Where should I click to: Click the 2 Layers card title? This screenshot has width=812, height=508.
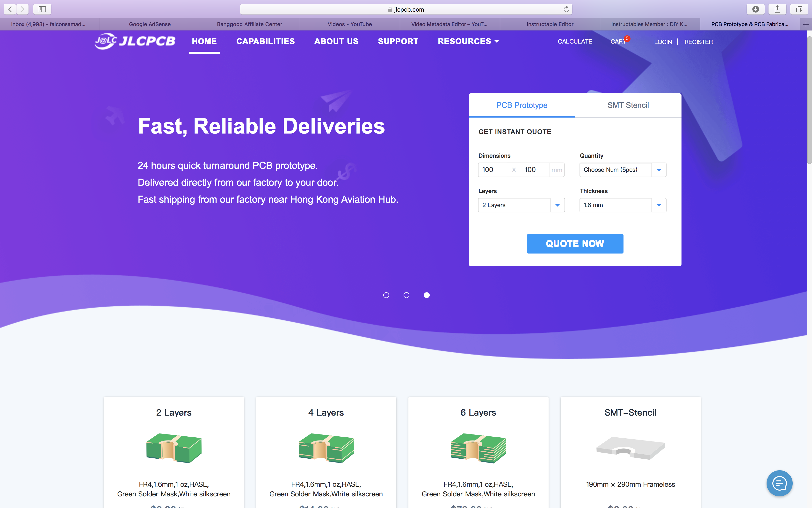(174, 413)
